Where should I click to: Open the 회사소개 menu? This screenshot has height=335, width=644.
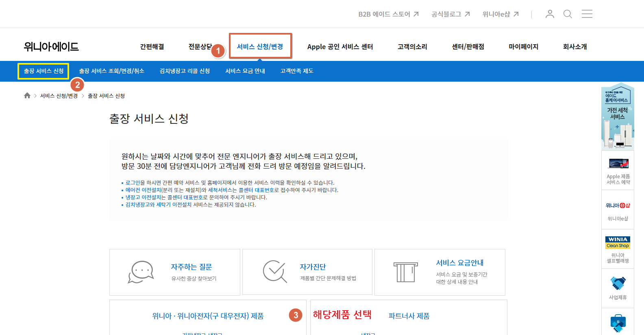pyautogui.click(x=575, y=47)
